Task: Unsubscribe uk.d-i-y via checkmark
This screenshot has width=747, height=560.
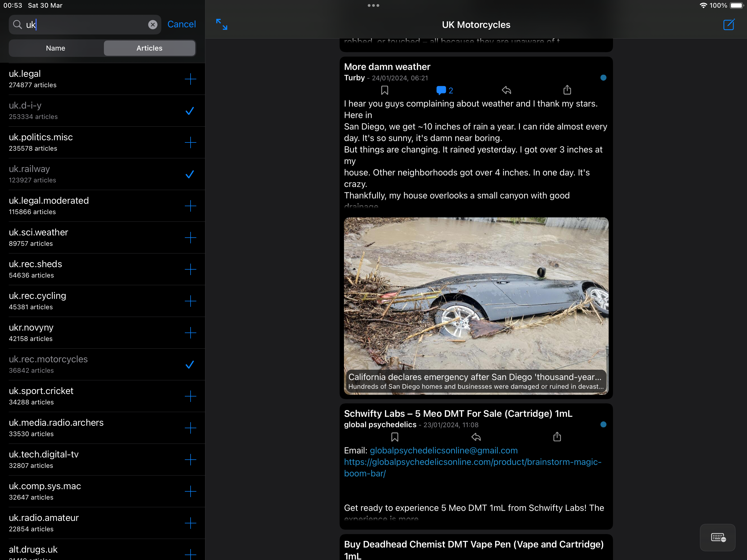Action: [x=190, y=111]
